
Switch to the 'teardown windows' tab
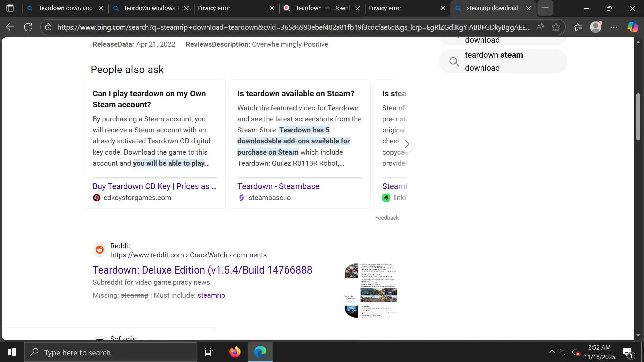click(x=149, y=8)
